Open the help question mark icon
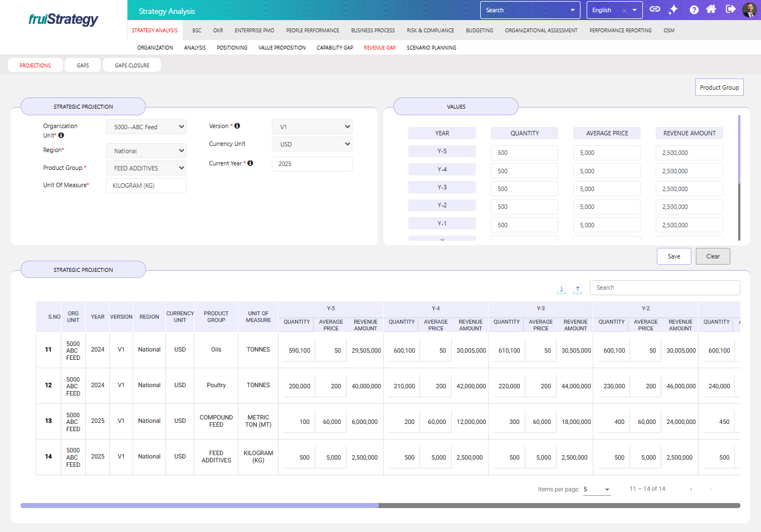 click(x=694, y=9)
